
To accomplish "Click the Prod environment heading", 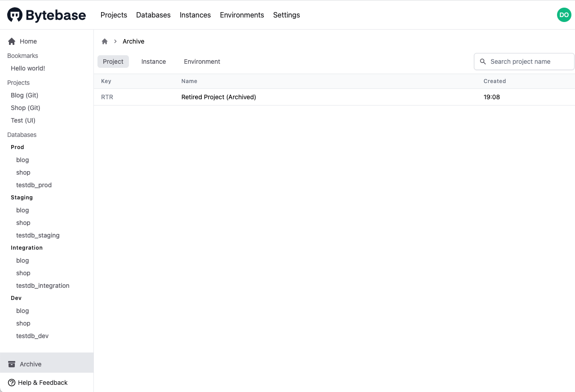I will (18, 147).
